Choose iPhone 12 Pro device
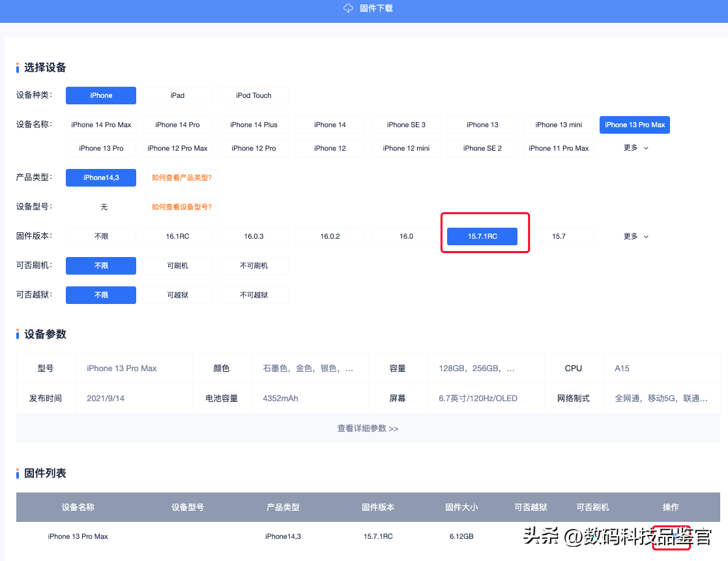This screenshot has width=728, height=561. [x=254, y=148]
